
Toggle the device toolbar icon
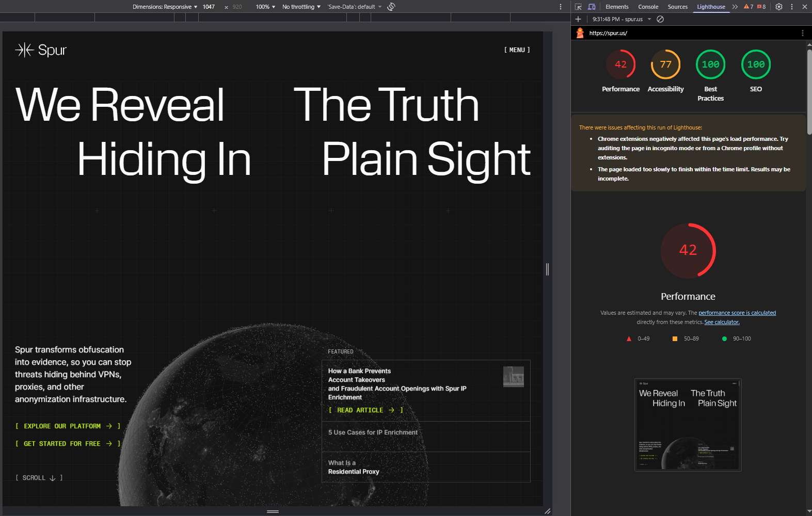point(592,7)
